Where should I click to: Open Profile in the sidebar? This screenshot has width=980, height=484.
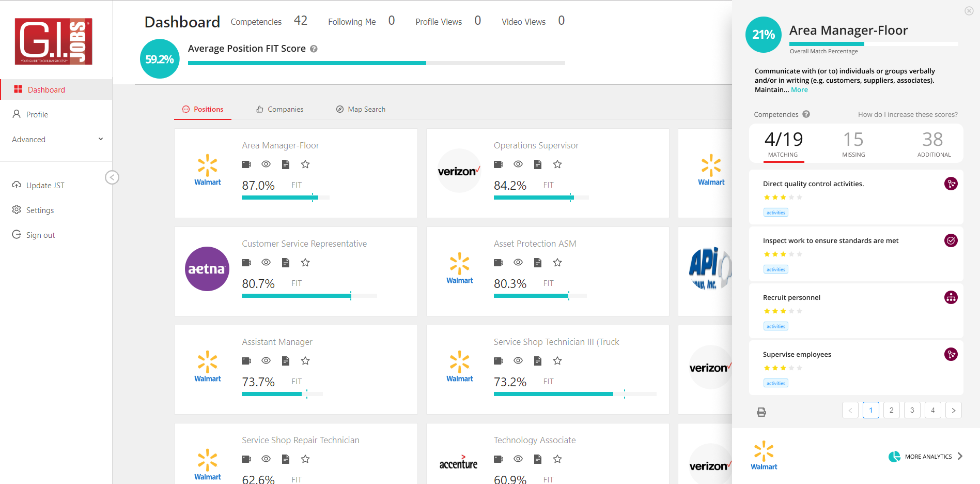[56, 114]
